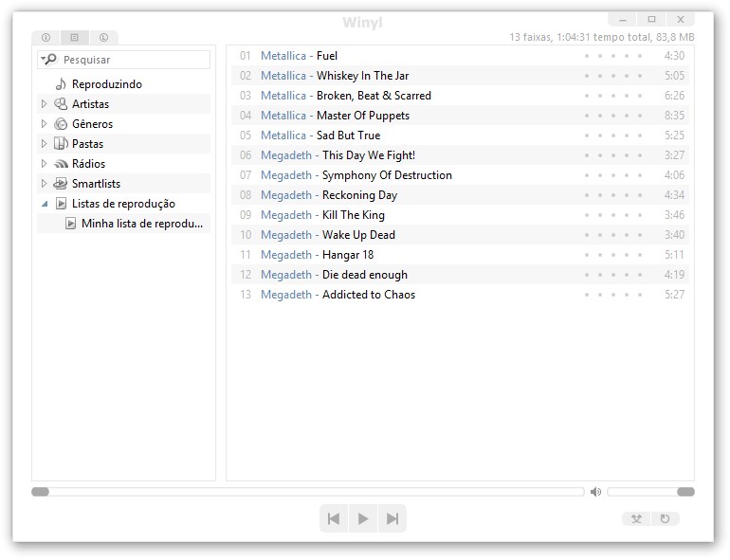Switch to the list view tab

coord(74,38)
